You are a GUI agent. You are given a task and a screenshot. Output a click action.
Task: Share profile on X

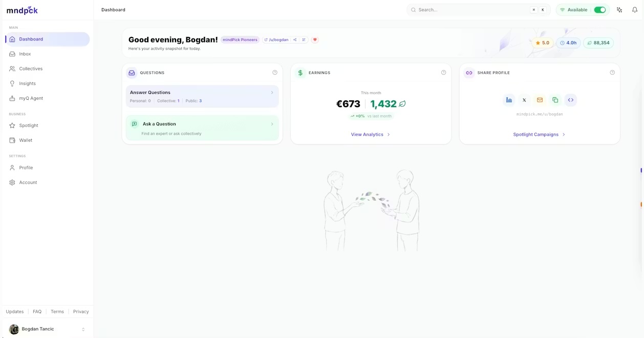[x=524, y=99]
